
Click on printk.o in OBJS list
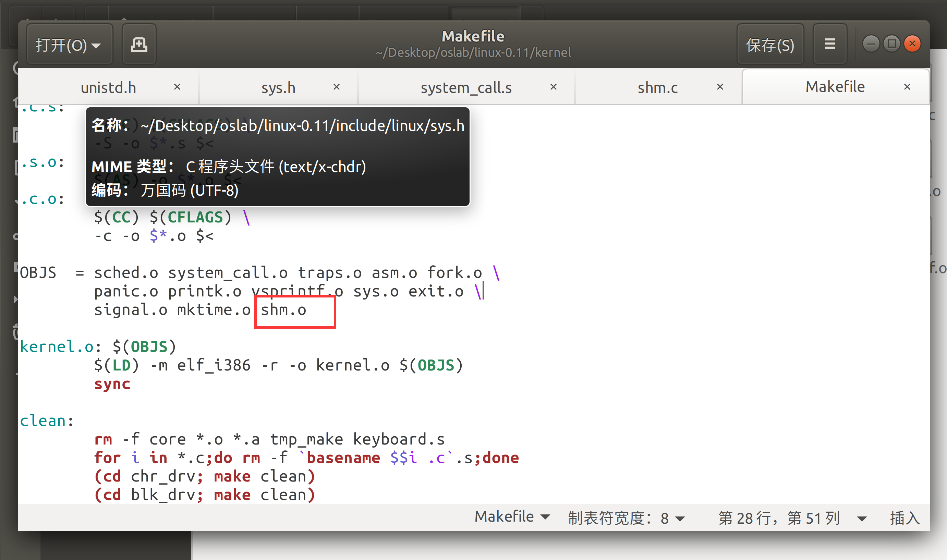point(205,291)
